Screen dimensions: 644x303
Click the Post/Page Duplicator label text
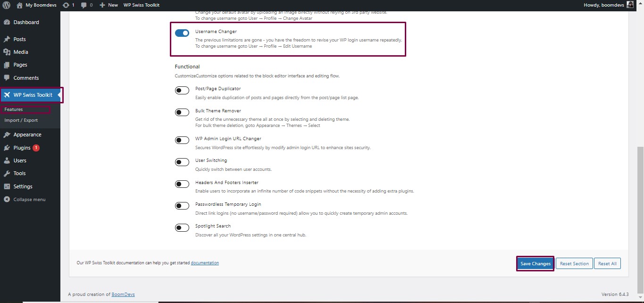tap(218, 89)
